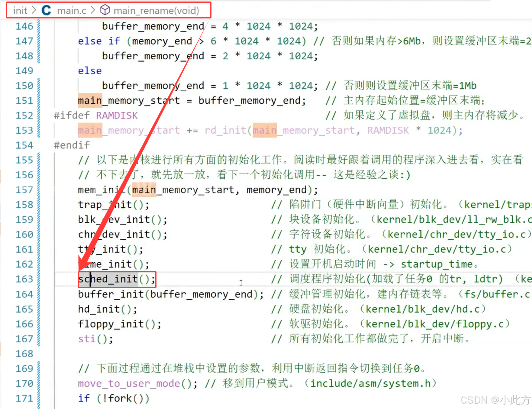This screenshot has width=532, height=409.
Task: Click the chr_dev_init() call
Action: (x=123, y=235)
